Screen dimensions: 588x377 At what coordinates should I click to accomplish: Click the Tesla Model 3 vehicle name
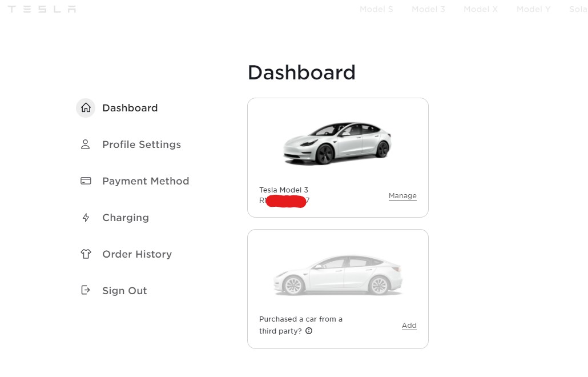[284, 190]
